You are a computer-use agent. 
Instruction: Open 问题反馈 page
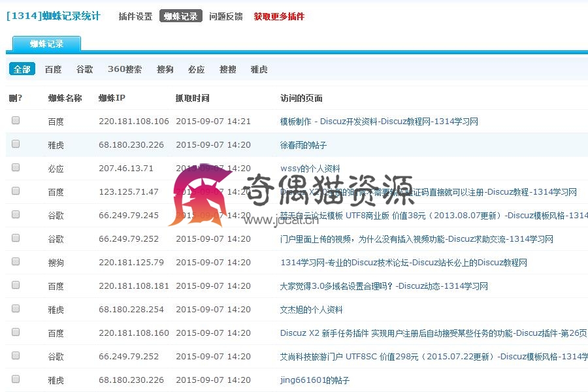point(226,16)
